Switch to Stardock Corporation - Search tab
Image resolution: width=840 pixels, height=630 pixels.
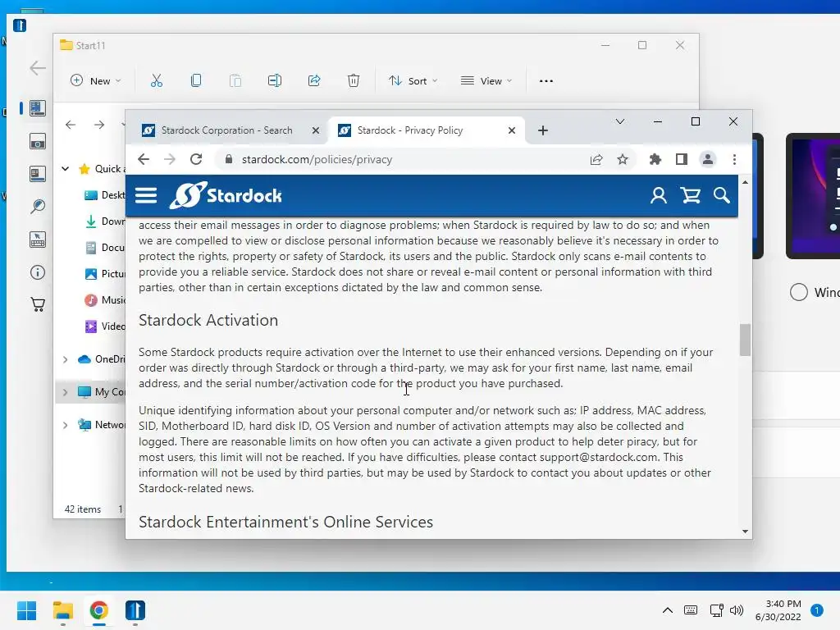click(226, 130)
